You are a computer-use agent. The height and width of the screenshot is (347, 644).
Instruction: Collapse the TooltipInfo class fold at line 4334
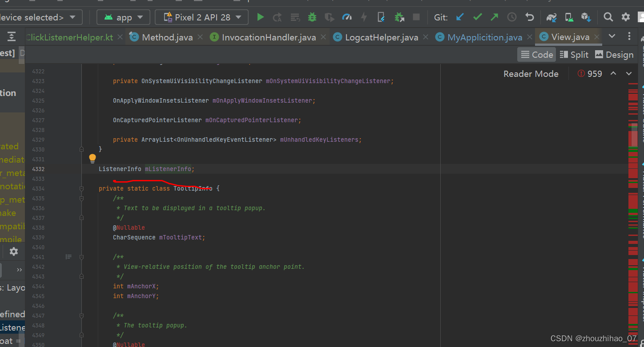coord(81,188)
